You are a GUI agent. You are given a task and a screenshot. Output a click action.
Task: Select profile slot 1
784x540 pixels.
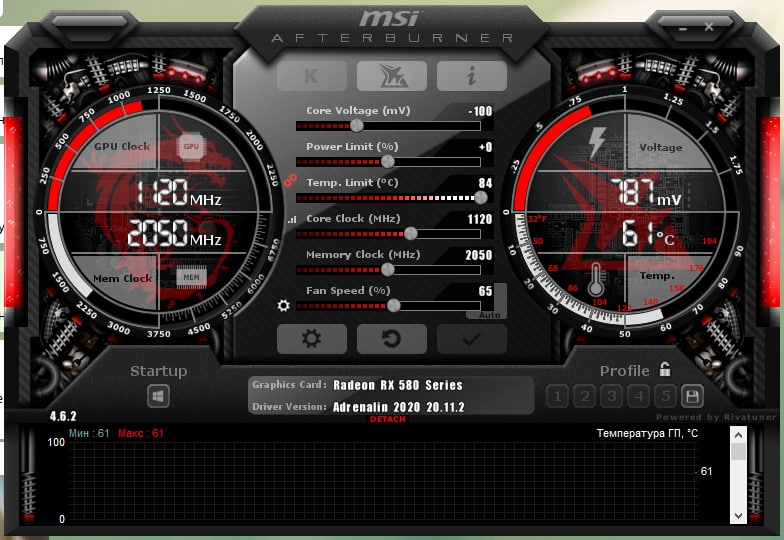click(x=557, y=396)
